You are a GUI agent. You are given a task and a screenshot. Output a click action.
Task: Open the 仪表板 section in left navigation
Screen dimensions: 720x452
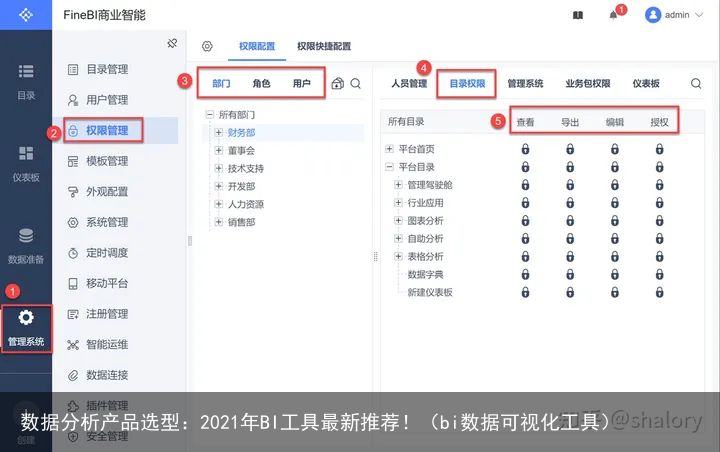coord(26,164)
